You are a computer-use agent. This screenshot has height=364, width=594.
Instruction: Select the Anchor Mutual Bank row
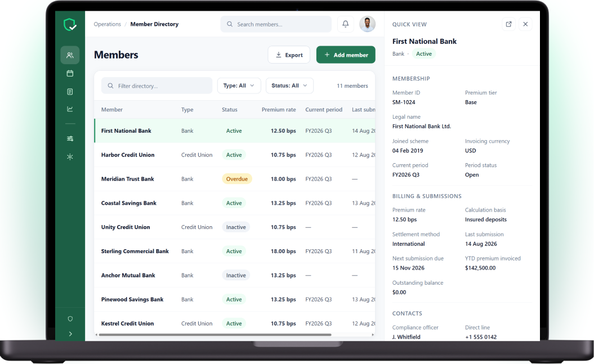point(235,276)
